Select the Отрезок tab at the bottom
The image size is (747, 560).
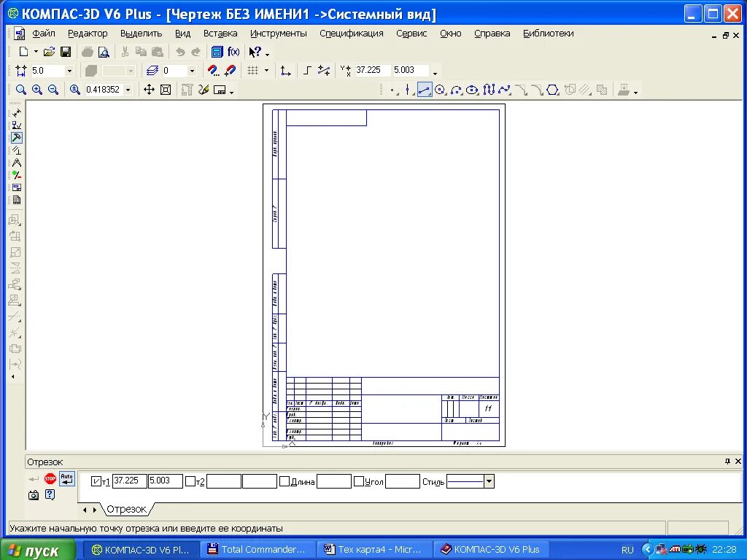126,509
